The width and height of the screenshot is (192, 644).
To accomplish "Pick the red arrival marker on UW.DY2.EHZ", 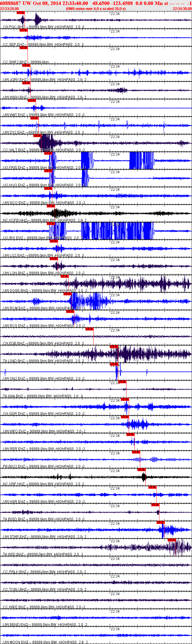I will 34,118.
